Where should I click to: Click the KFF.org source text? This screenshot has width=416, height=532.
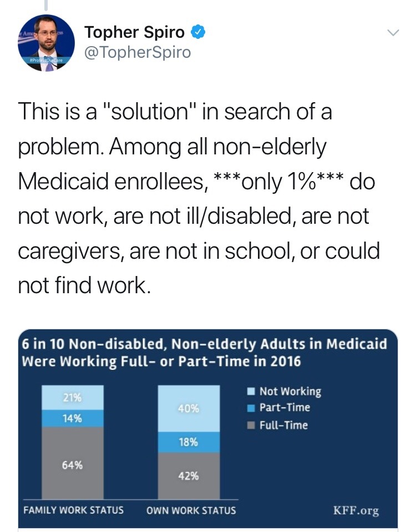coord(356,510)
